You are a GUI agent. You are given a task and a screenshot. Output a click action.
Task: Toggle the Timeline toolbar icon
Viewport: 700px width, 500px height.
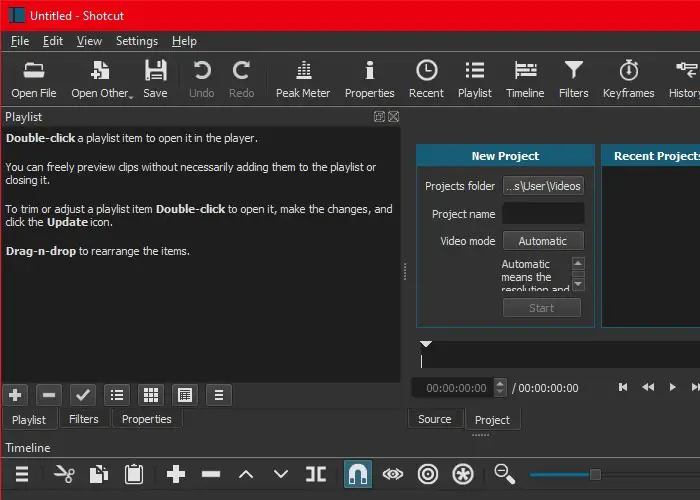(525, 79)
